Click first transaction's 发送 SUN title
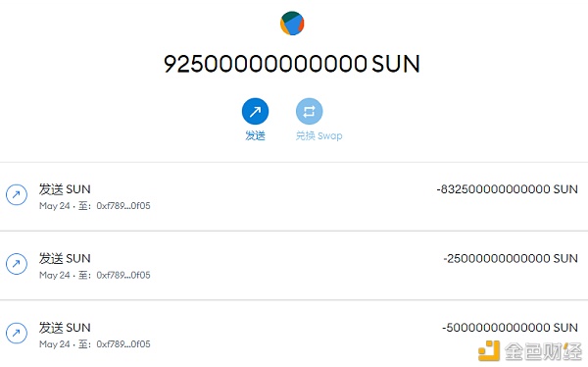 [65, 189]
